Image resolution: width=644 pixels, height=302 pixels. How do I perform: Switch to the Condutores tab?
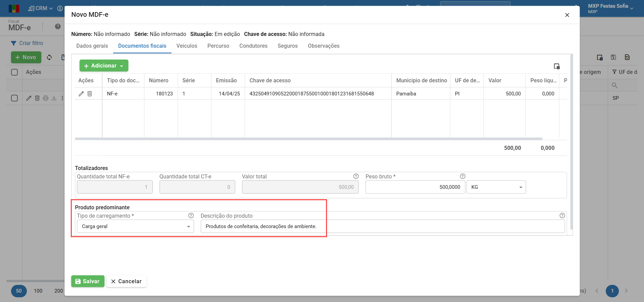[254, 46]
